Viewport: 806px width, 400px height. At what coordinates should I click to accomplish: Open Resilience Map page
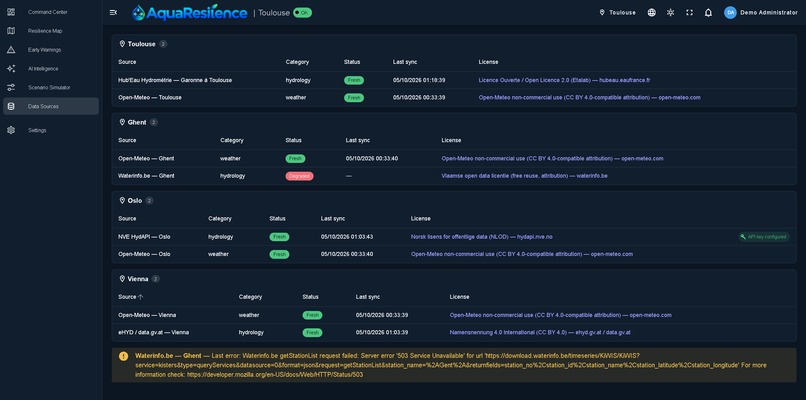coord(51,31)
